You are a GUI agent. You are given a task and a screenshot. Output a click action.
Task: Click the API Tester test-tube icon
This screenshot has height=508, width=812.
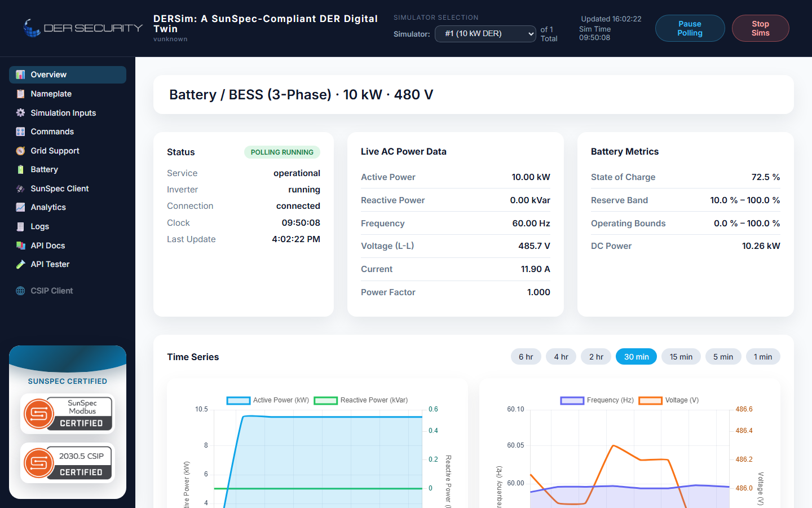[20, 264]
